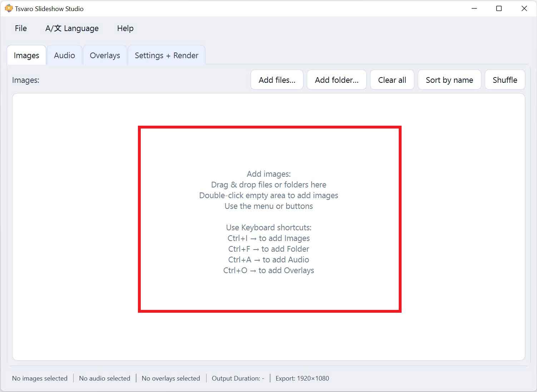Click the Tsvaro app icon in title bar
Screen dimensions: 537x392
[x=9, y=9]
